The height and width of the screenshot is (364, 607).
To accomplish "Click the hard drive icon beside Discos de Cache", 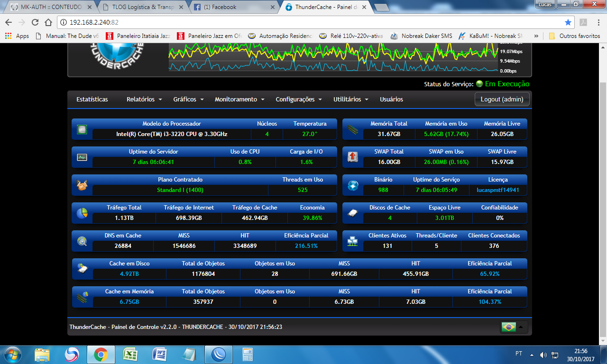I will [x=353, y=213].
